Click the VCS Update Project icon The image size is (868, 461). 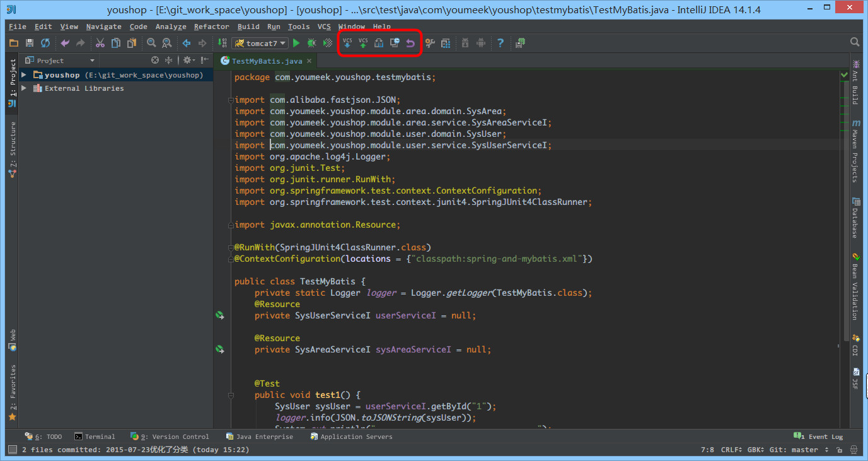click(x=347, y=43)
